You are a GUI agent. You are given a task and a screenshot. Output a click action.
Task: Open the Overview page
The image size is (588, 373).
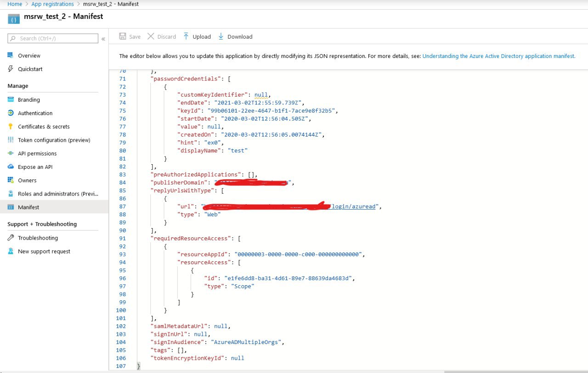pos(29,56)
